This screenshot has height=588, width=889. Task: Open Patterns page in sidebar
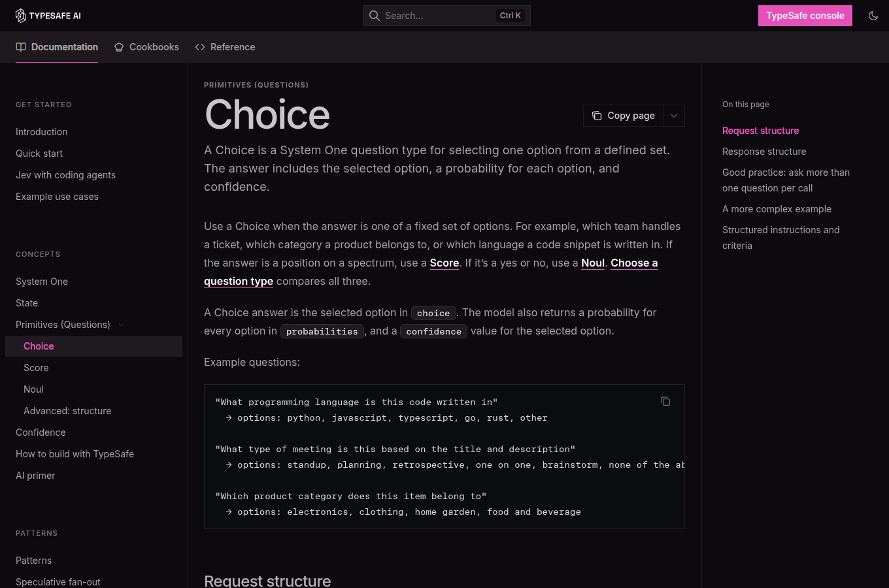coord(33,561)
